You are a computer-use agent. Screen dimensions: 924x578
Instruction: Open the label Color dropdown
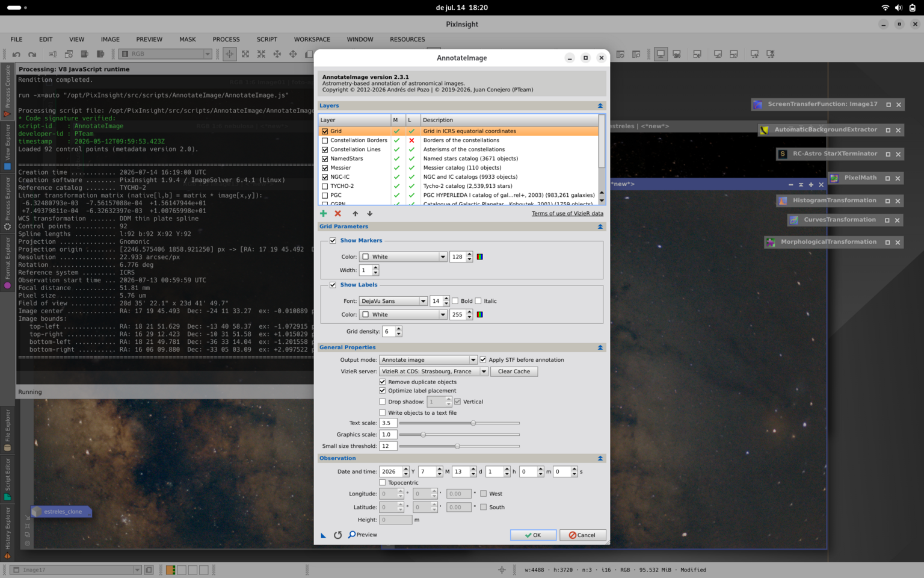click(403, 314)
